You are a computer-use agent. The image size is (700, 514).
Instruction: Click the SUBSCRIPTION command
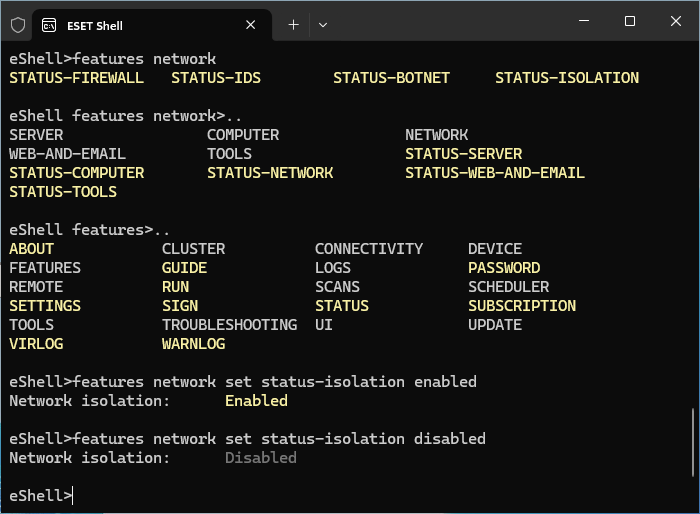[522, 305]
